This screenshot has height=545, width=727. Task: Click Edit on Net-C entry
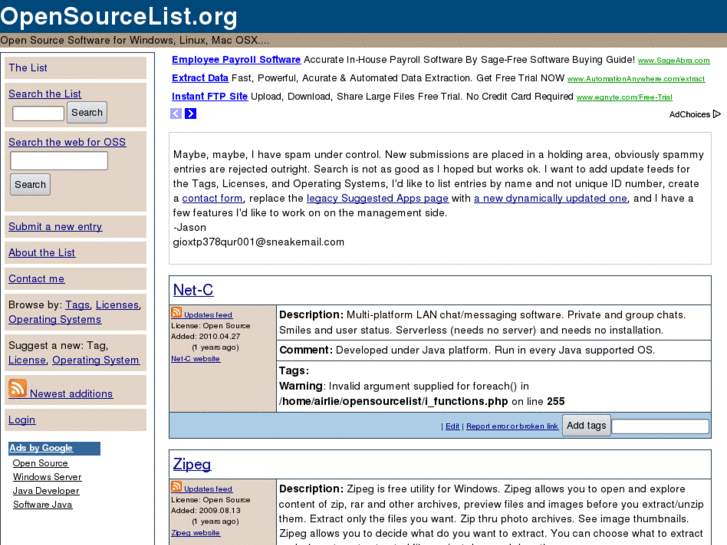(x=452, y=426)
